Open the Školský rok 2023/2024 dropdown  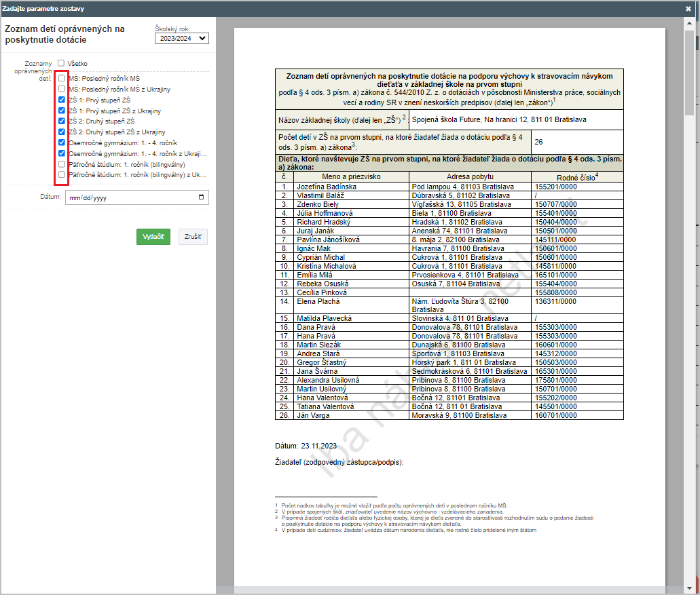182,39
